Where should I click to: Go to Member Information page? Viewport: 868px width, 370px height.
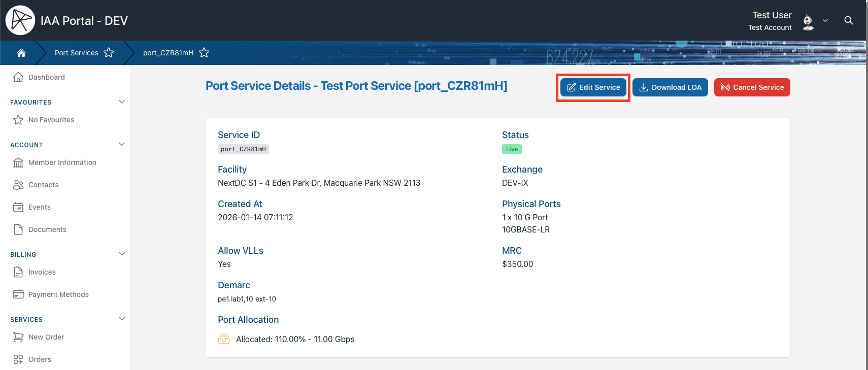tap(62, 162)
